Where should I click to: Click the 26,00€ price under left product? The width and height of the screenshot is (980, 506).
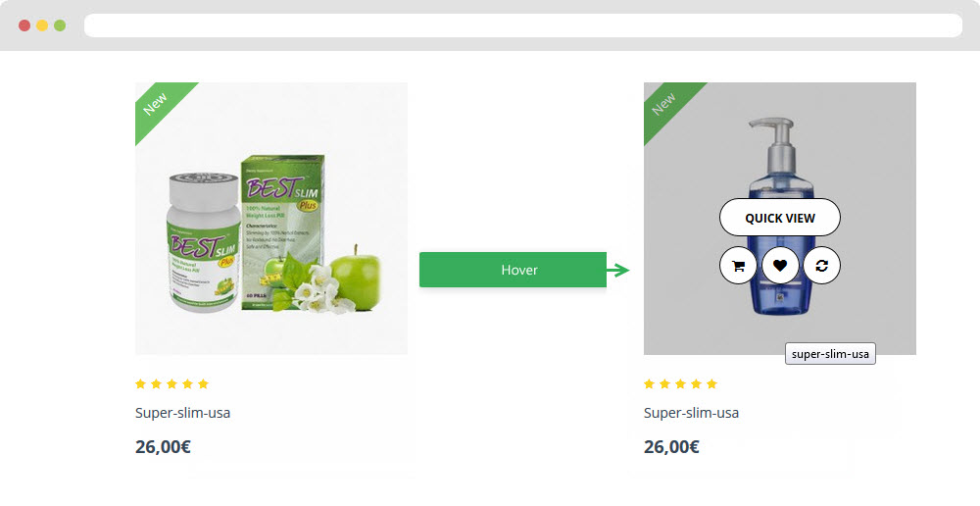tap(163, 446)
